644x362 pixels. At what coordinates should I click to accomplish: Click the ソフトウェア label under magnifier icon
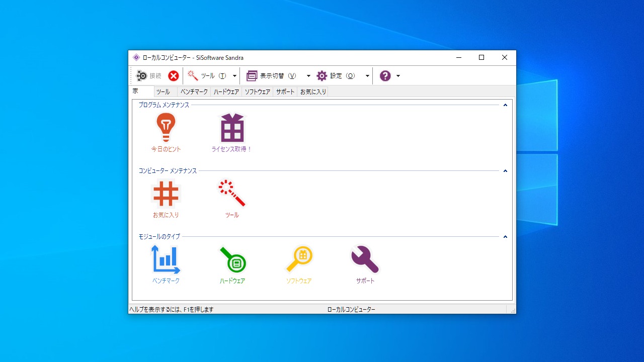click(x=299, y=281)
